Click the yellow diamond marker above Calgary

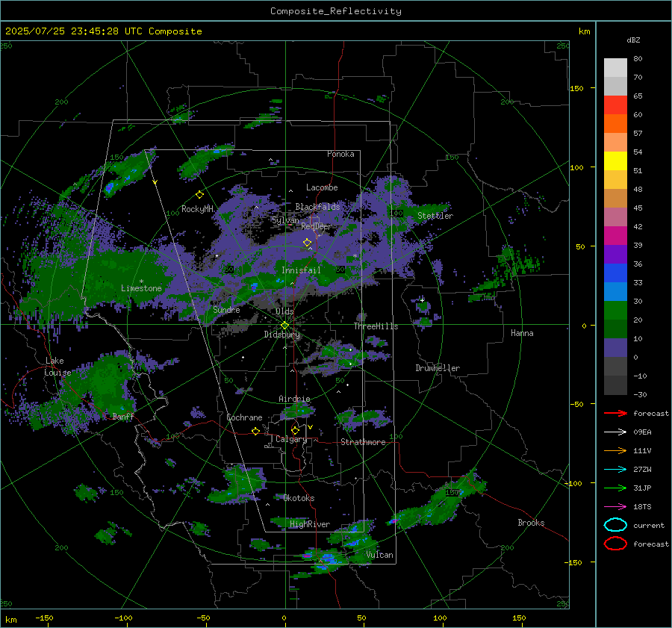[295, 430]
